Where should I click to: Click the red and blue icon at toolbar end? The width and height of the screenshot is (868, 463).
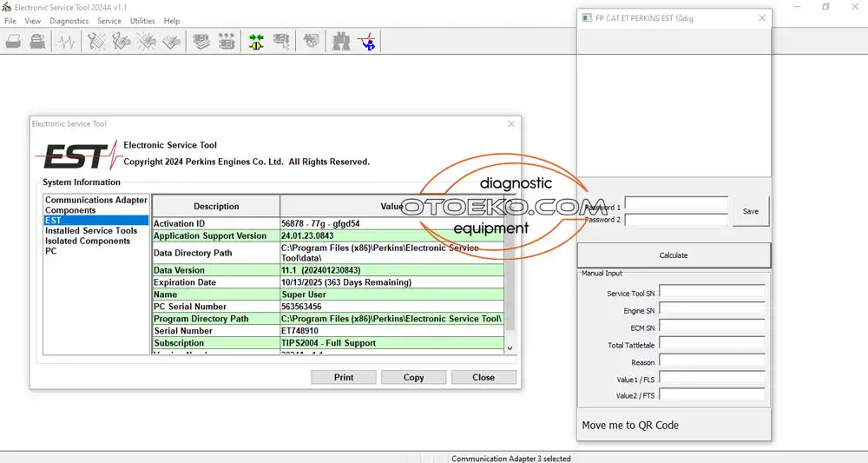coord(368,41)
